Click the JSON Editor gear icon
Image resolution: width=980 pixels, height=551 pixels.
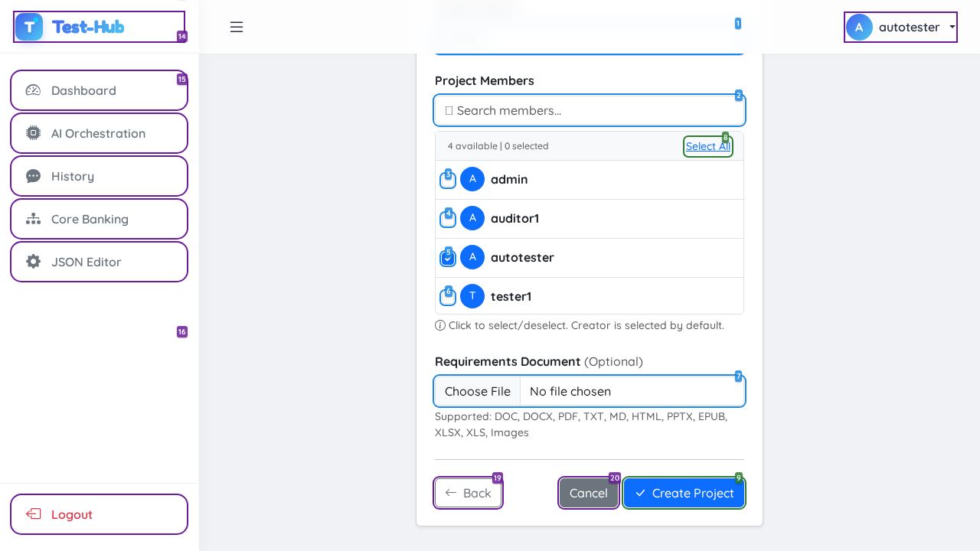point(33,262)
